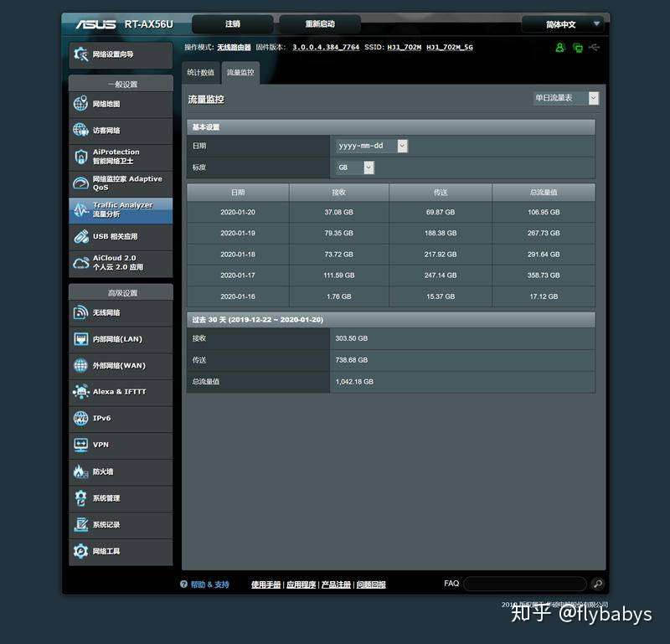Click the VPN icon

coord(80,445)
